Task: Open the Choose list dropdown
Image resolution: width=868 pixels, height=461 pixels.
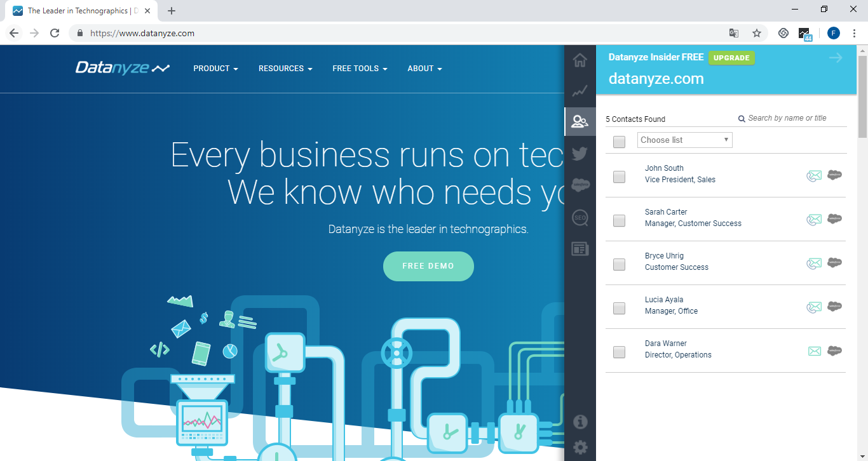Action: tap(685, 140)
